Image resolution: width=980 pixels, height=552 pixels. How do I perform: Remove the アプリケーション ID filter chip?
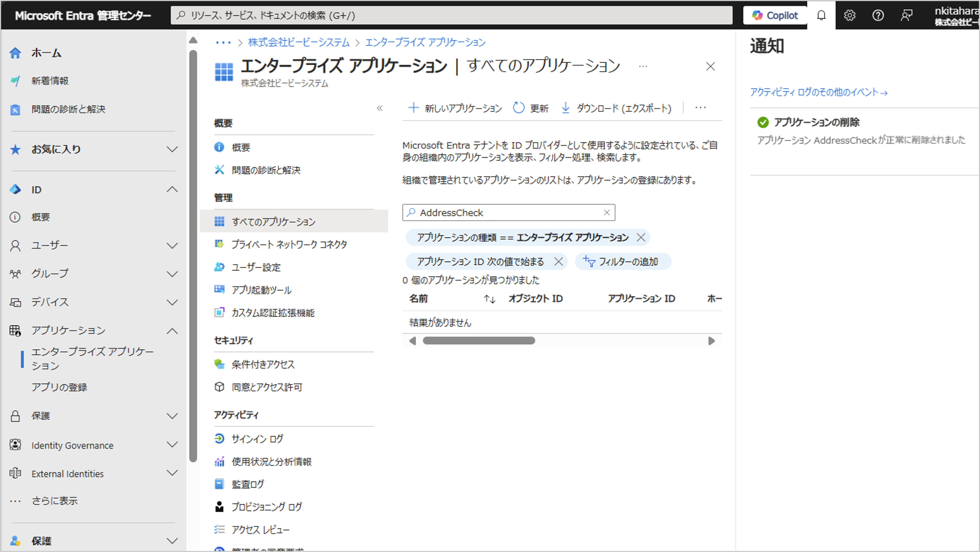pyautogui.click(x=558, y=261)
